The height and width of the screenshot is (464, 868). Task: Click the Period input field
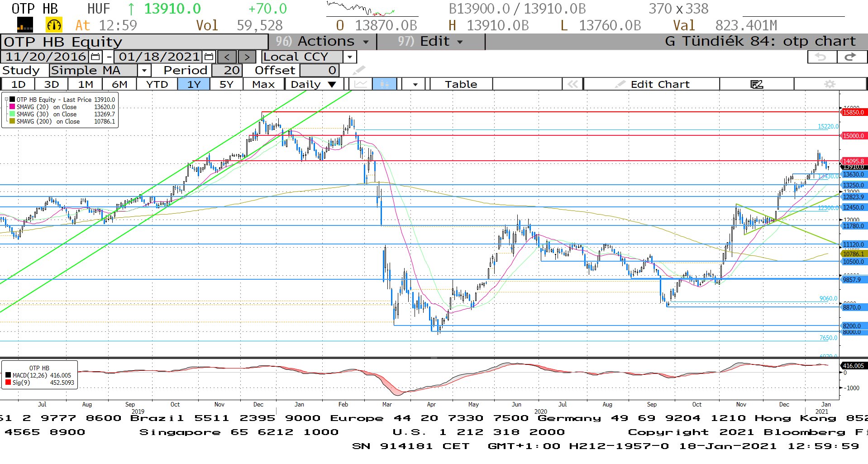tap(227, 70)
